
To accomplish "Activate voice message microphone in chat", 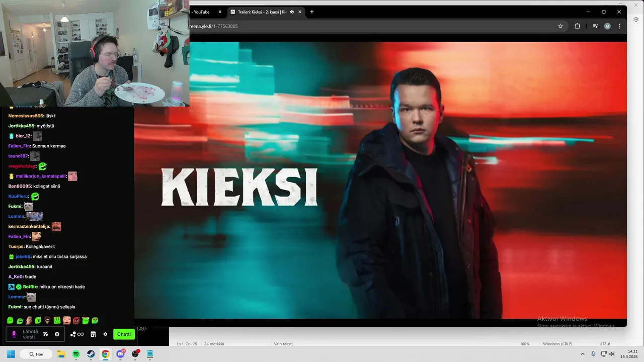I will [x=14, y=334].
